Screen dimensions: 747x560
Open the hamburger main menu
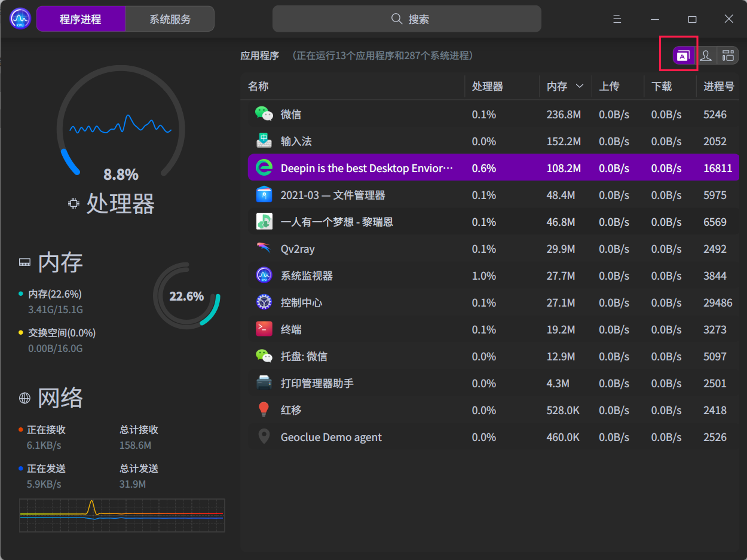click(617, 19)
